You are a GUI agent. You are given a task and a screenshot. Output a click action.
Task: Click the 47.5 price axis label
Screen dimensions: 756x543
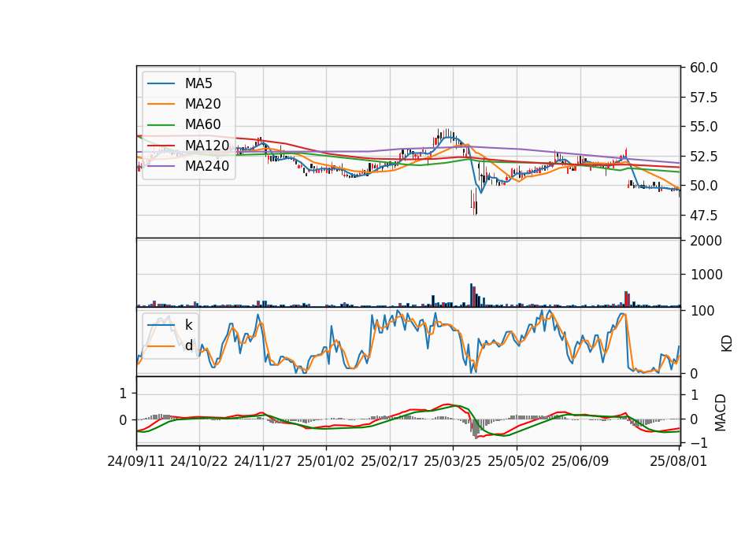[x=703, y=216]
